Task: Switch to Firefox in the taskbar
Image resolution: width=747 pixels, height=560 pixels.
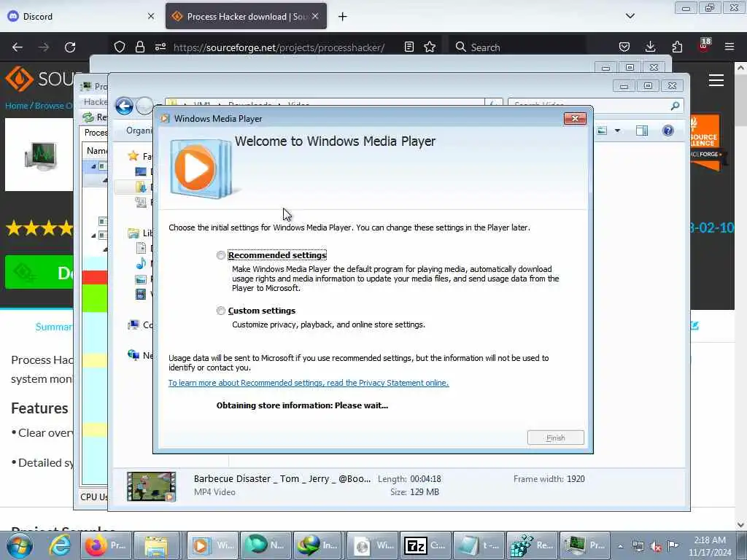Action: (104, 545)
